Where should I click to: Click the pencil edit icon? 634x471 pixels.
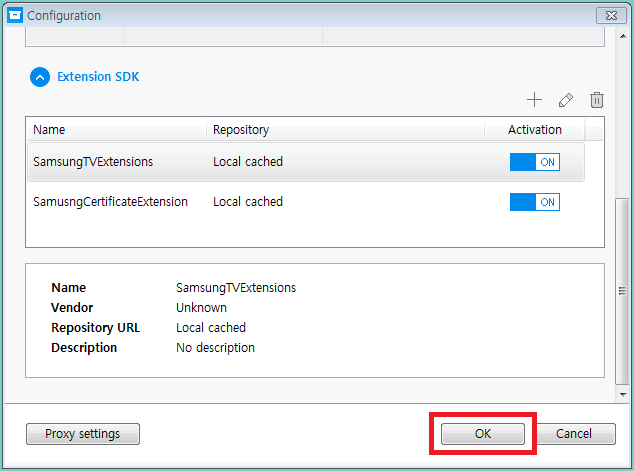[x=566, y=99]
